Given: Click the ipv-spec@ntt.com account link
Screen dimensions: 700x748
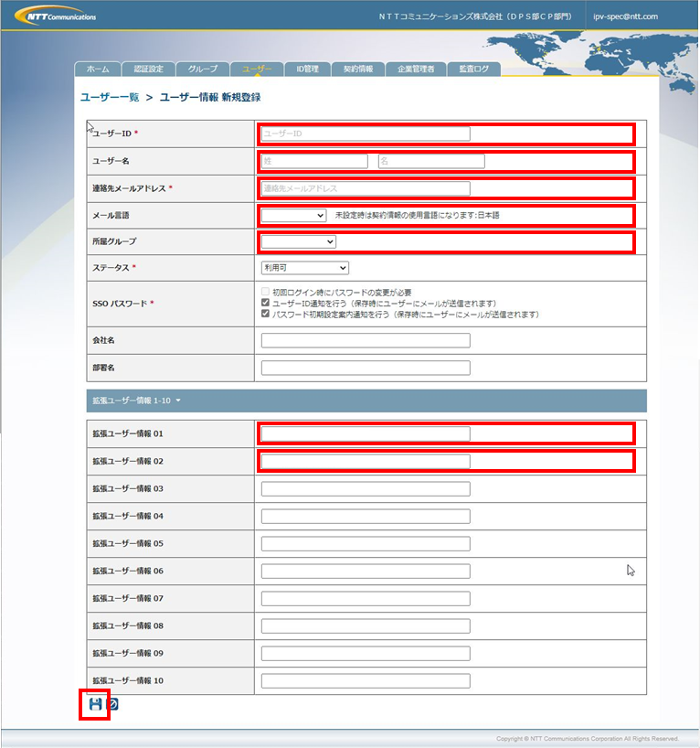Looking at the screenshot, I should [625, 16].
